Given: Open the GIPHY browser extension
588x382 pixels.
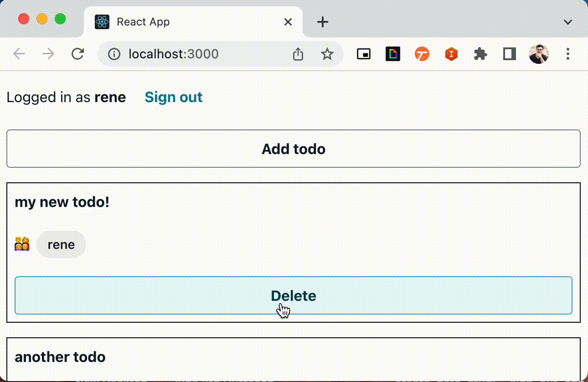Looking at the screenshot, I should pyautogui.click(x=392, y=54).
